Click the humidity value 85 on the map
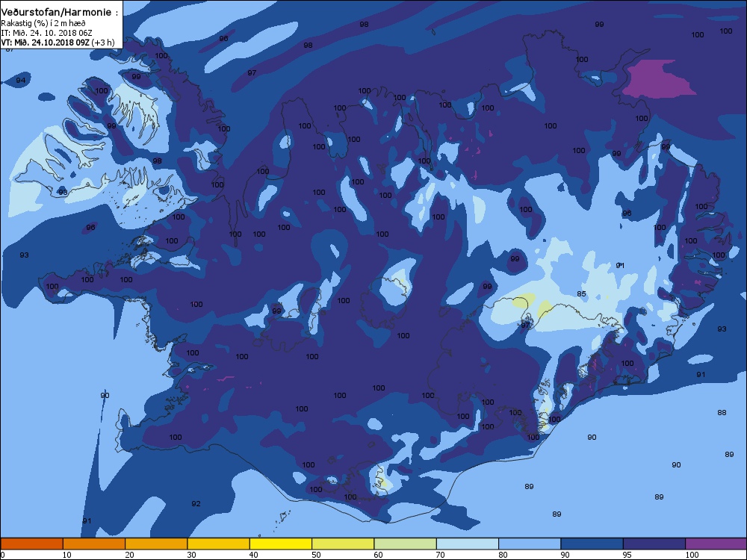 pos(581,293)
